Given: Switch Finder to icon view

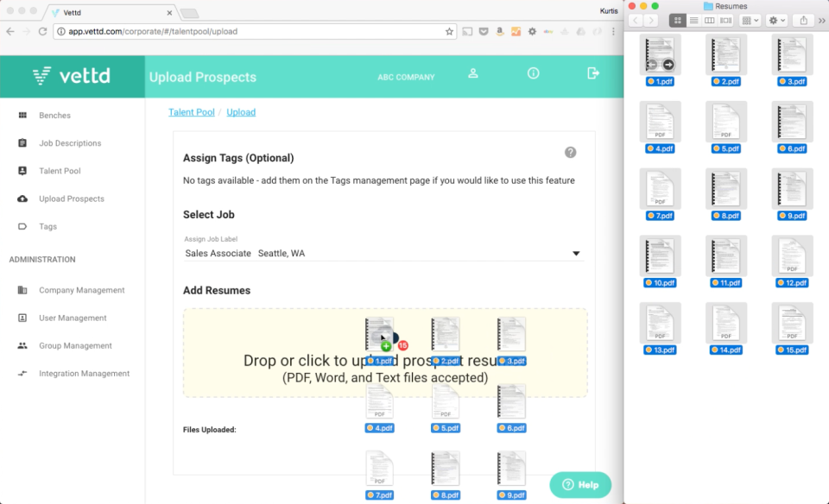Looking at the screenshot, I should click(677, 21).
